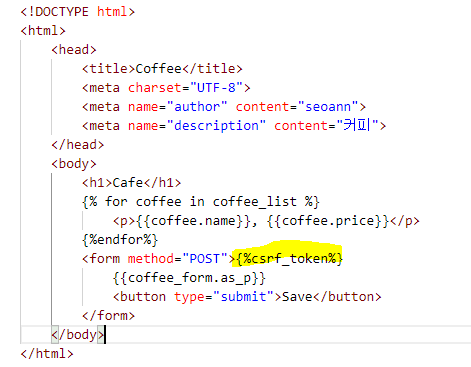Click the {{coffee_form.as_p}} expression
The image size is (471, 367).
click(189, 278)
